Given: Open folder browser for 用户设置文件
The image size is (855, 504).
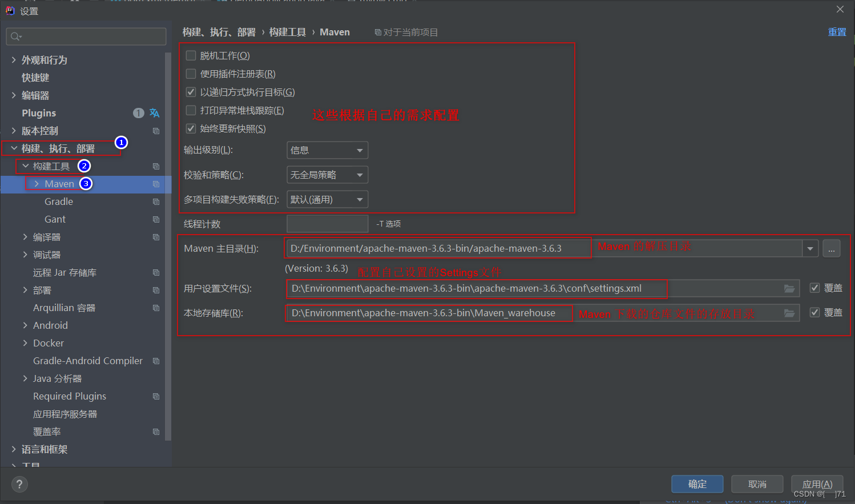Looking at the screenshot, I should coord(789,289).
